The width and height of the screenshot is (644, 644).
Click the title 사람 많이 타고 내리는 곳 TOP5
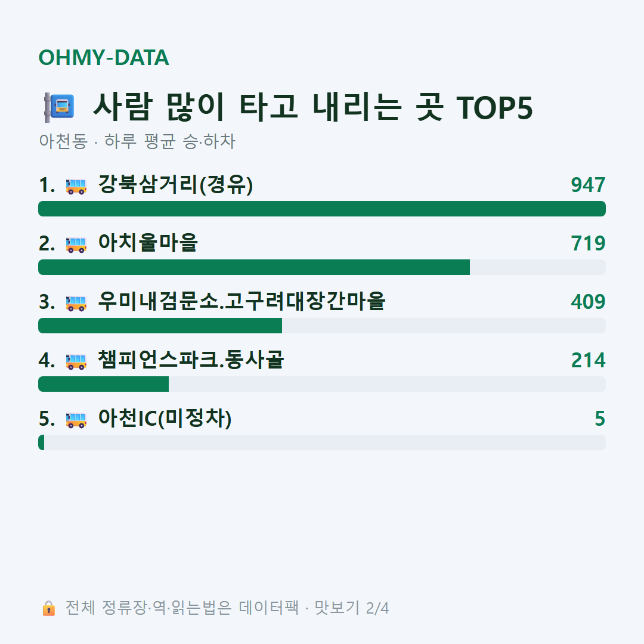(313, 107)
